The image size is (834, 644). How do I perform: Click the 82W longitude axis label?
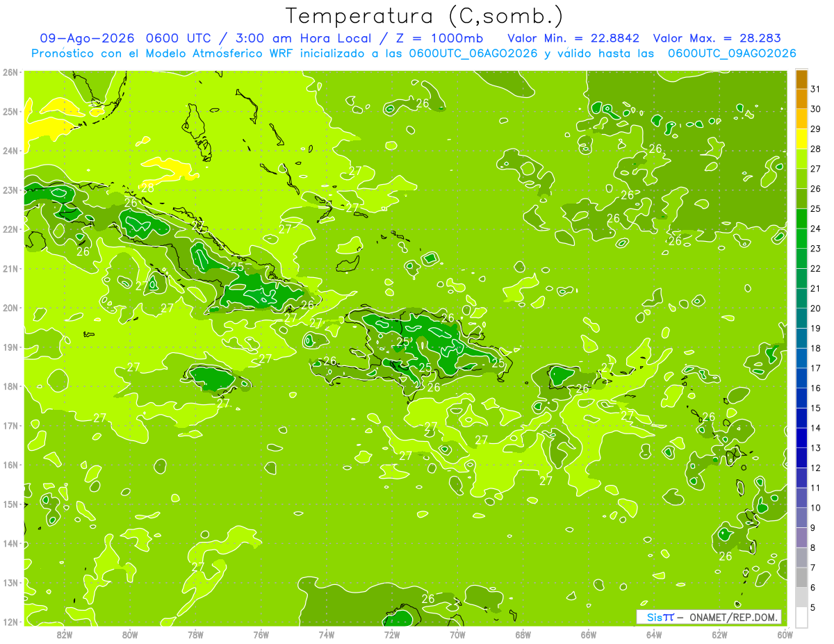65,634
